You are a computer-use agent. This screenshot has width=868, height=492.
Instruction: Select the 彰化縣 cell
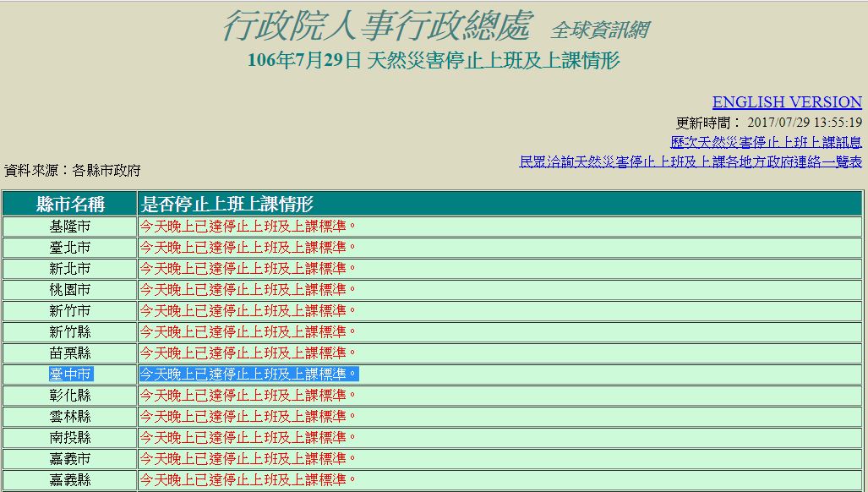pyautogui.click(x=70, y=396)
